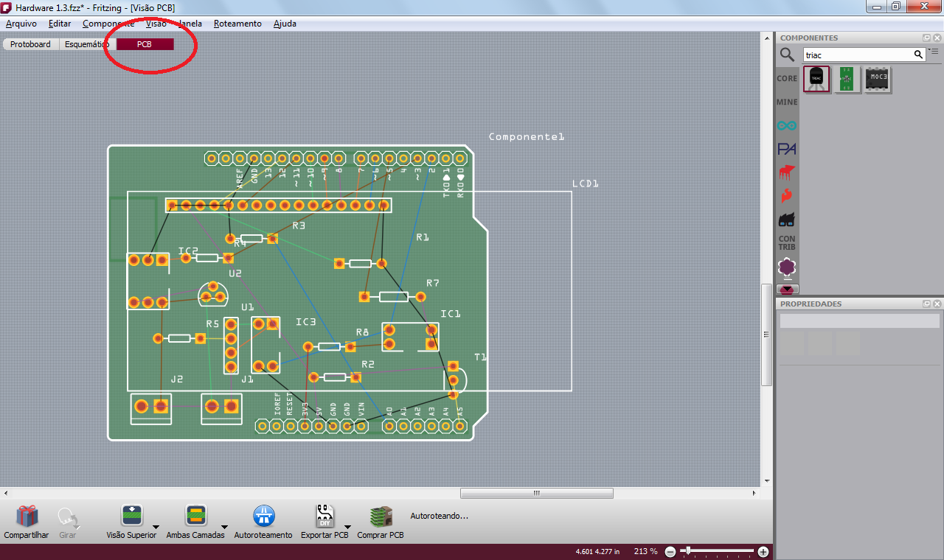Open the Arduino parts bin
The image size is (944, 560).
coord(787,126)
